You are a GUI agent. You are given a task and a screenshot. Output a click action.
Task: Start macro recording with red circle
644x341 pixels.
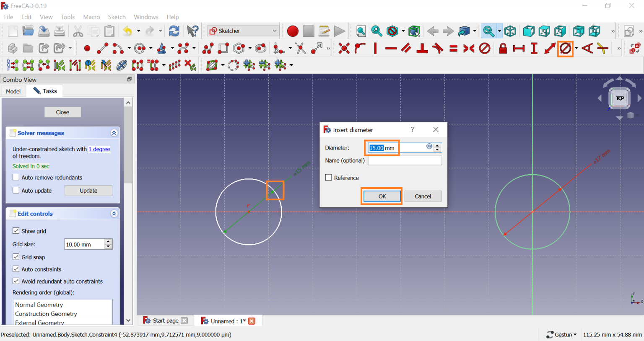(293, 31)
